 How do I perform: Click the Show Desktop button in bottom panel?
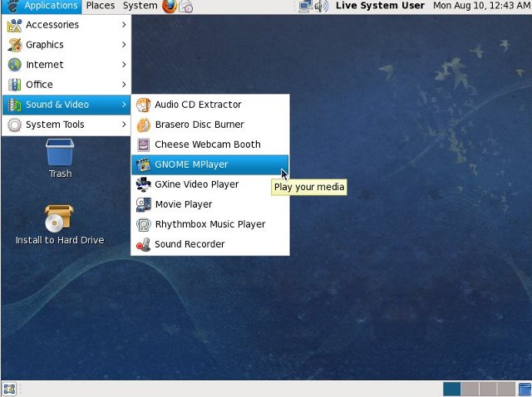9,389
